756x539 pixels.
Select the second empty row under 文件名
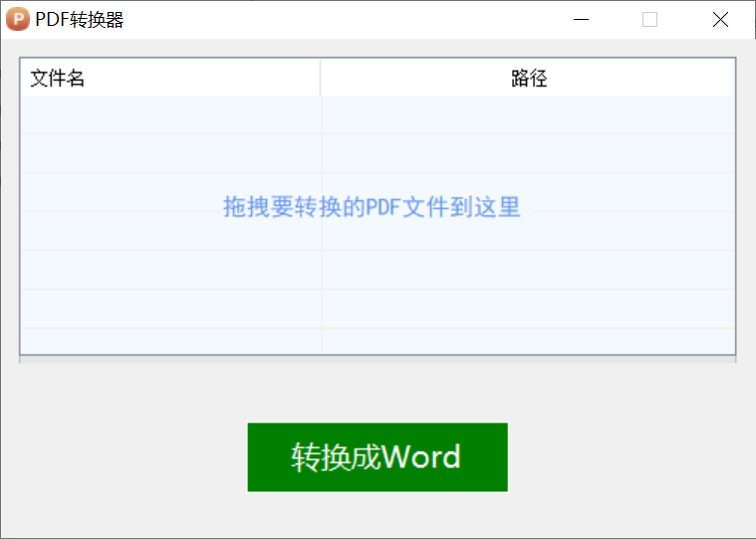point(169,153)
